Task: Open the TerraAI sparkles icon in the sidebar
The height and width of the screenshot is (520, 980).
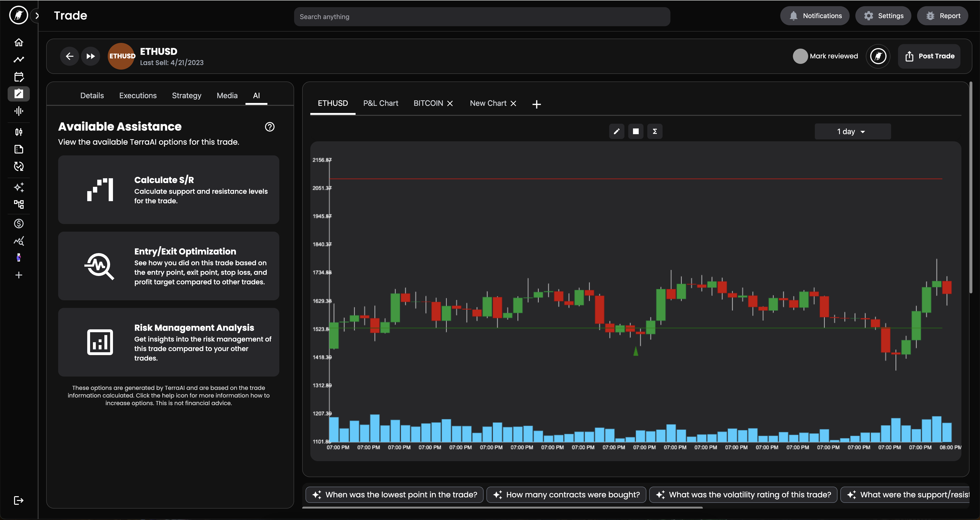Action: [18, 187]
